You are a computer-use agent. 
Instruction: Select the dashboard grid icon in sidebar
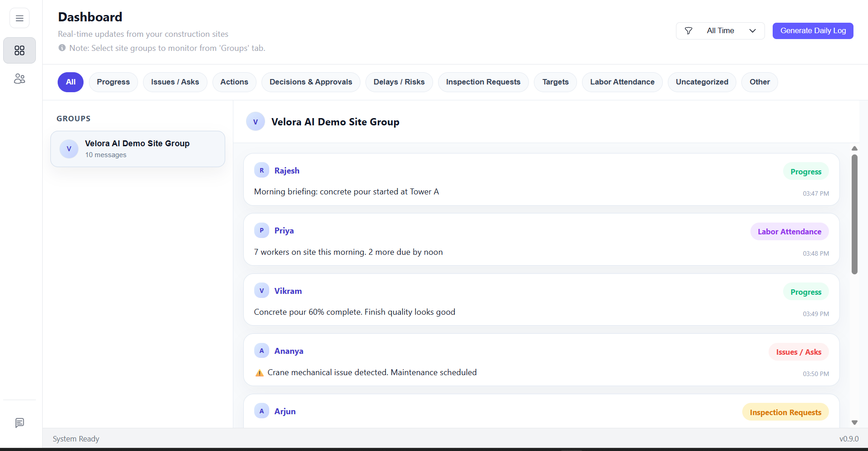20,50
